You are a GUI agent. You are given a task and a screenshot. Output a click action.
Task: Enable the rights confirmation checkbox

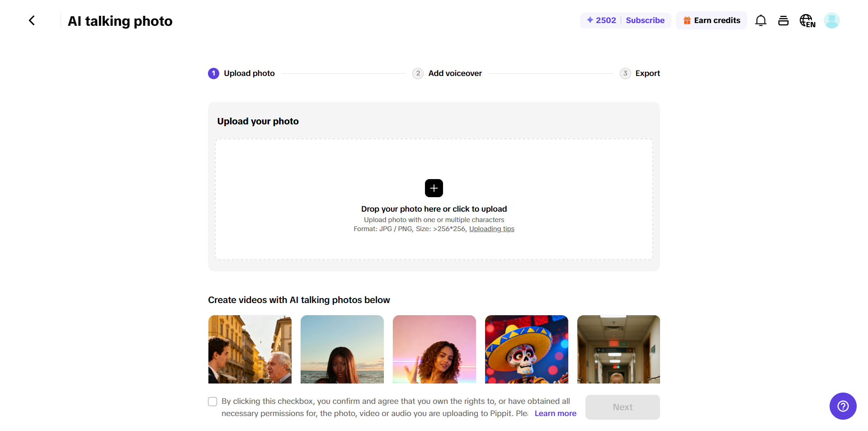click(212, 401)
